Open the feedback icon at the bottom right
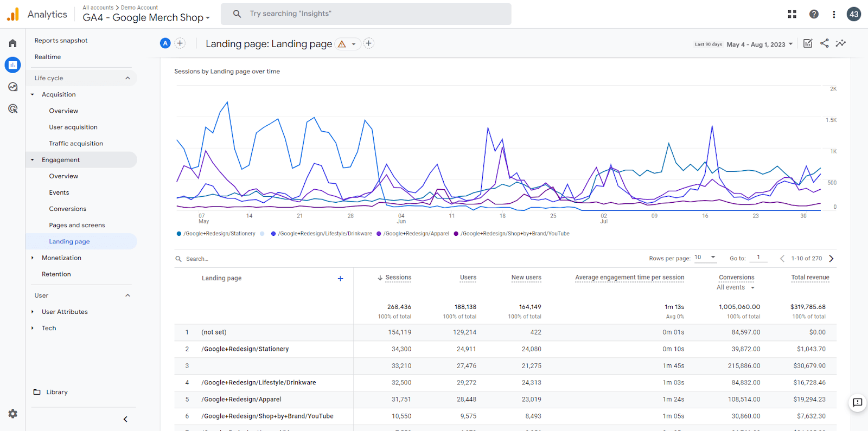Image resolution: width=868 pixels, height=431 pixels. pyautogui.click(x=858, y=402)
